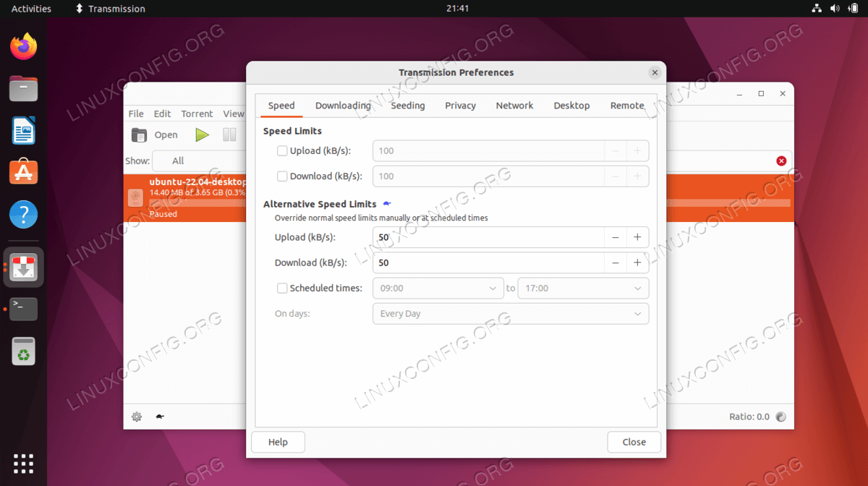Decrease alternative download limit with minus
Viewport: 868px width, 486px height.
pyautogui.click(x=616, y=263)
